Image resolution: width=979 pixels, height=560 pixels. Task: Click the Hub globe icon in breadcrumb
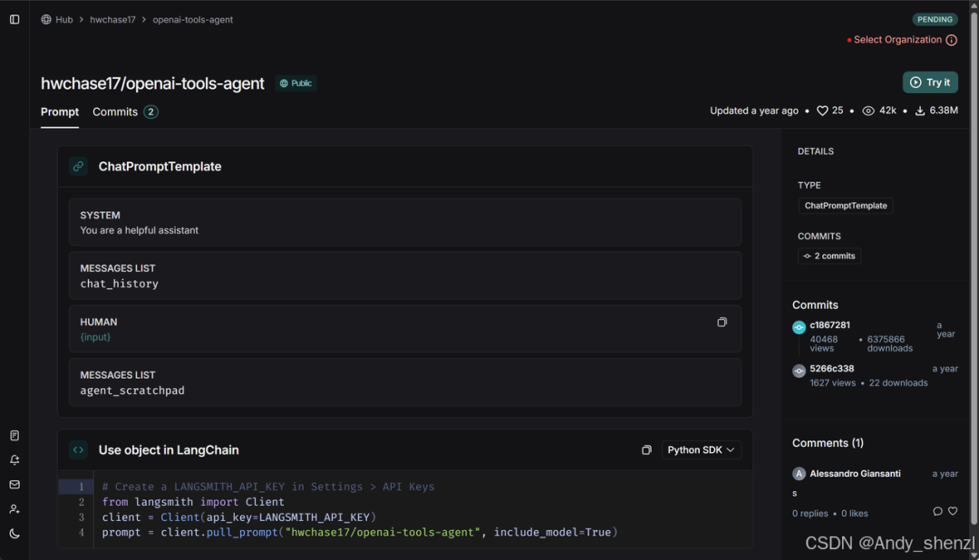46,19
